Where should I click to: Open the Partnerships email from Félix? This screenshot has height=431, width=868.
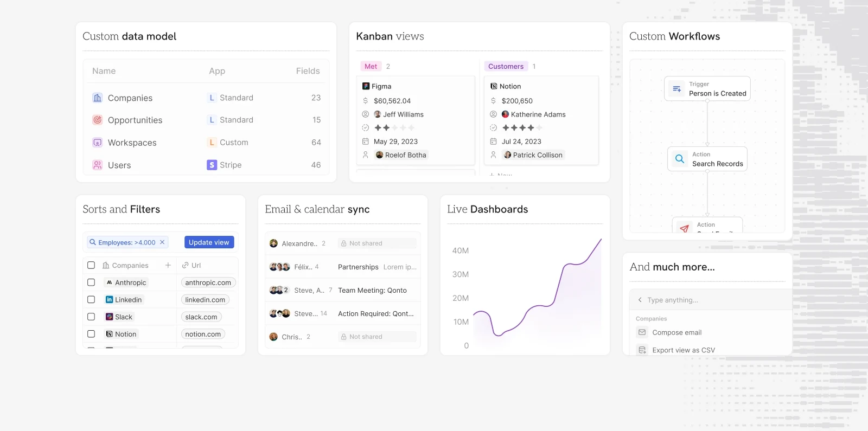coord(358,267)
